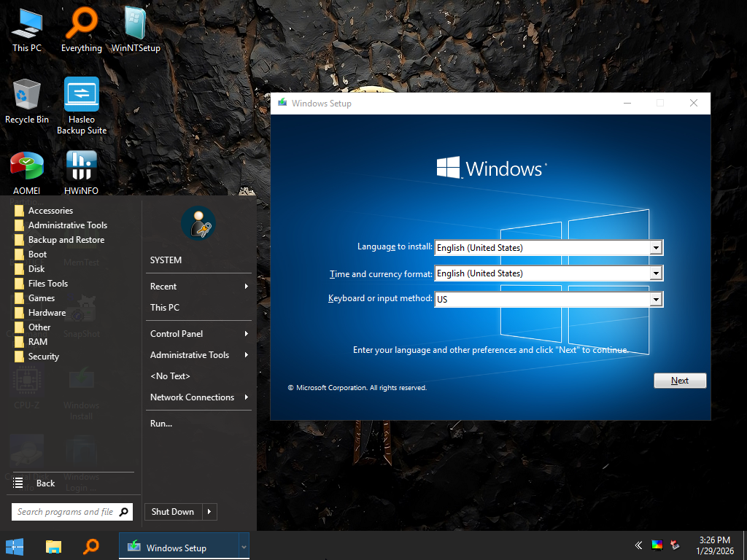This screenshot has width=747, height=560.
Task: Click Next in the Windows Setup dialog
Action: [679, 380]
